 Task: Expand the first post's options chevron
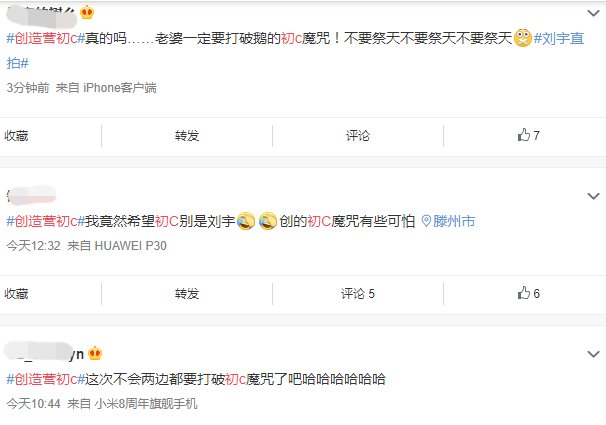[x=593, y=13]
